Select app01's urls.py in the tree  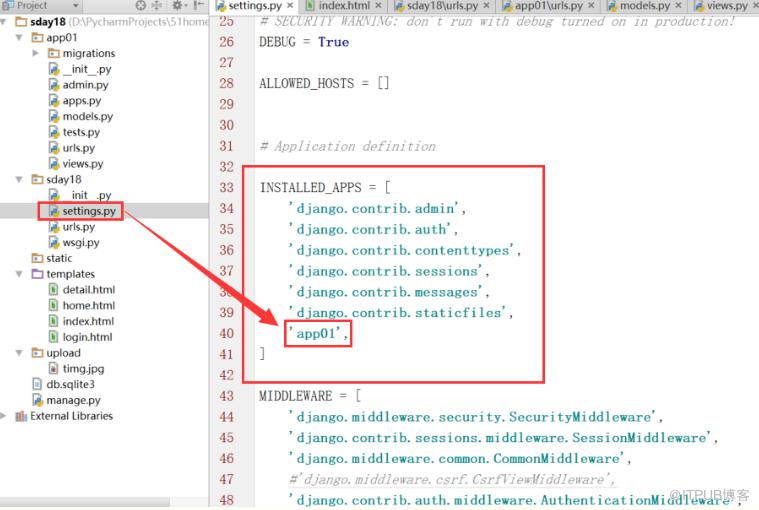[x=72, y=148]
